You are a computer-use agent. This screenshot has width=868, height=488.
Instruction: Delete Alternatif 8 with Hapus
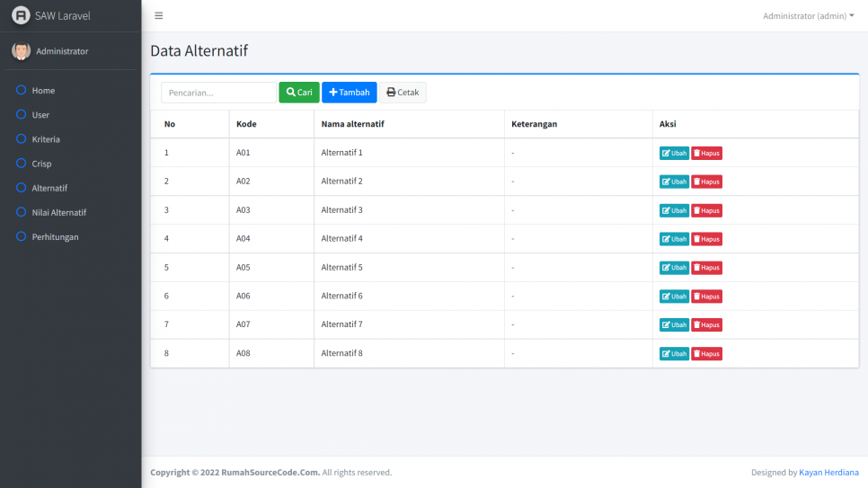point(706,354)
